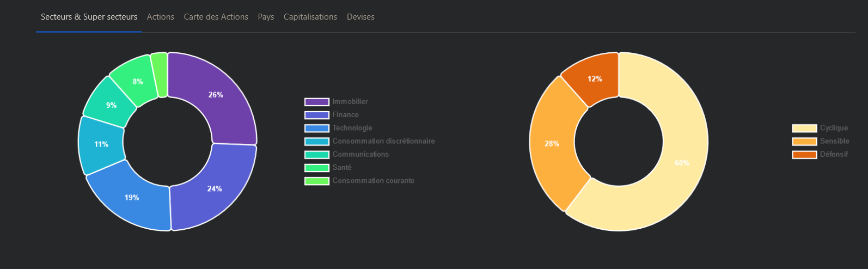Toggle Santé in the sector legend
The width and height of the screenshot is (868, 269).
click(341, 168)
